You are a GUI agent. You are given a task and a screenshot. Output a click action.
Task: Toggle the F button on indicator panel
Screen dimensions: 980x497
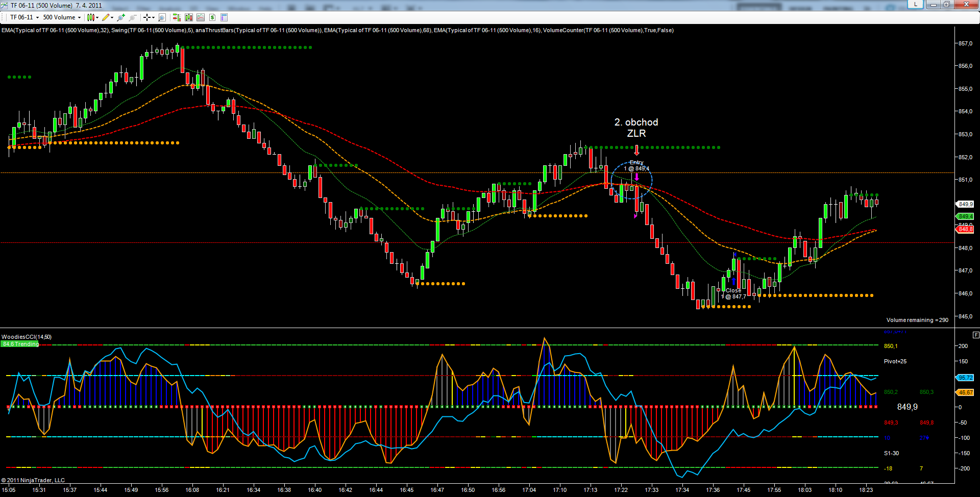[976, 335]
